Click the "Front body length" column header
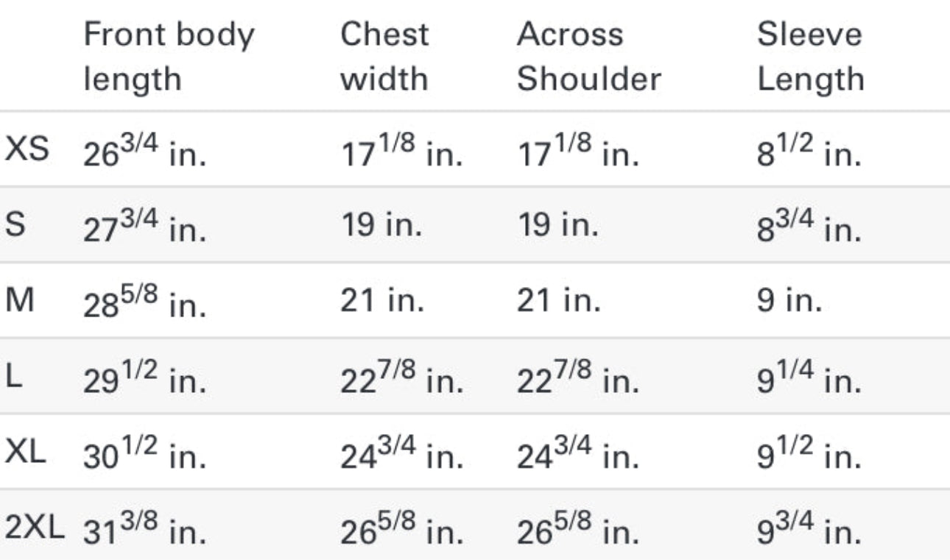Screen dimensions: 950x560 (169, 56)
